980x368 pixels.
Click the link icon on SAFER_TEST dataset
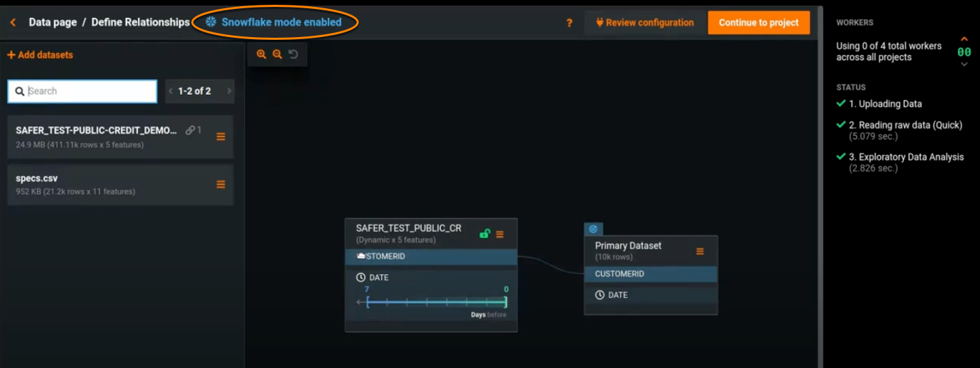(190, 130)
